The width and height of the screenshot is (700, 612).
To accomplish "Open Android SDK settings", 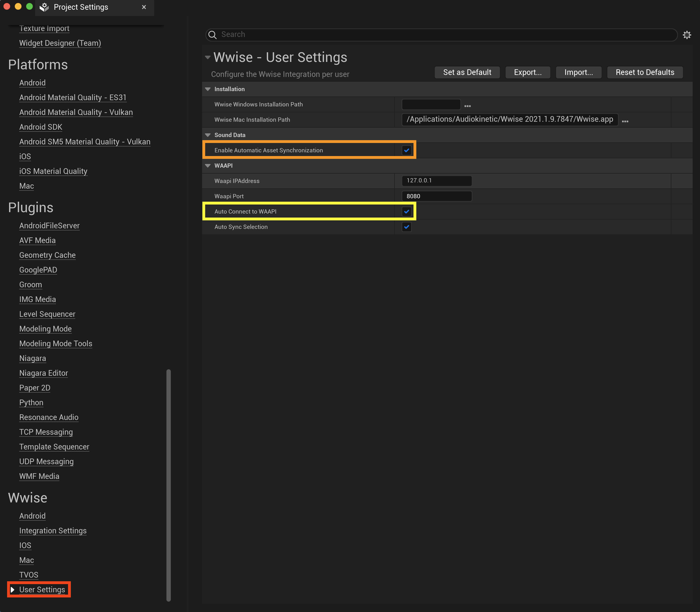I will tap(41, 127).
